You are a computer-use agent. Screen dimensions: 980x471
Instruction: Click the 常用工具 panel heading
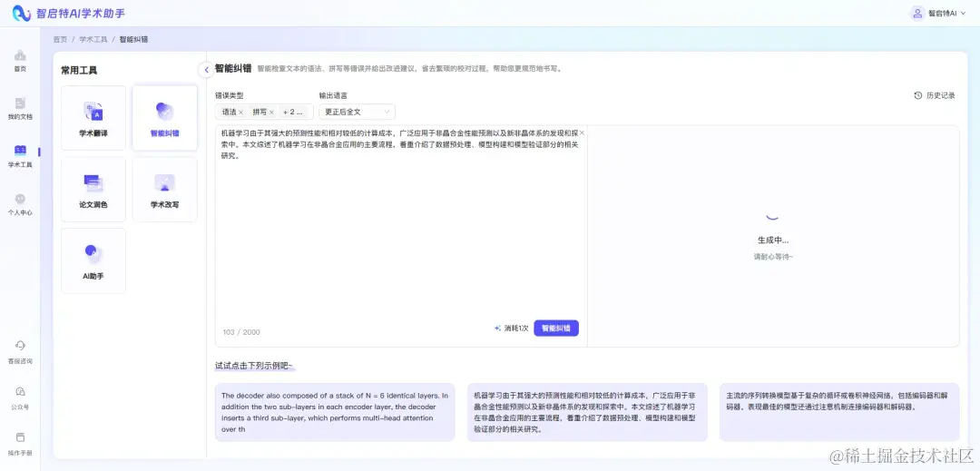click(79, 70)
